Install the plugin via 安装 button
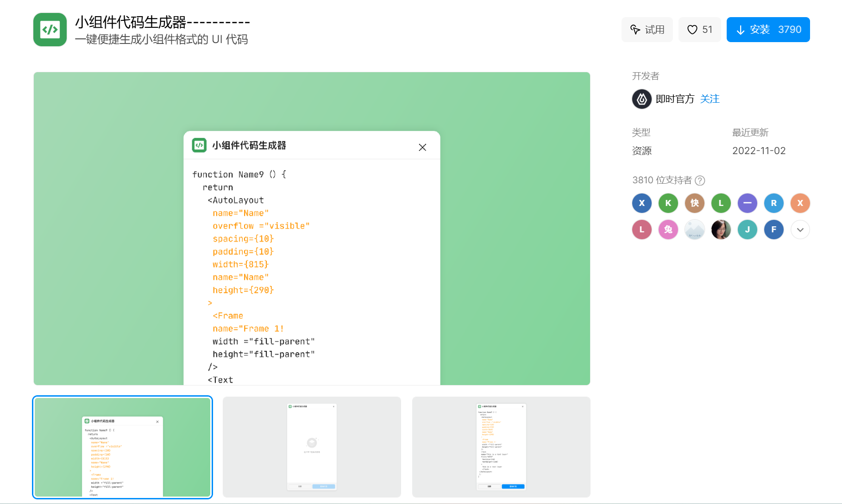 coord(768,30)
